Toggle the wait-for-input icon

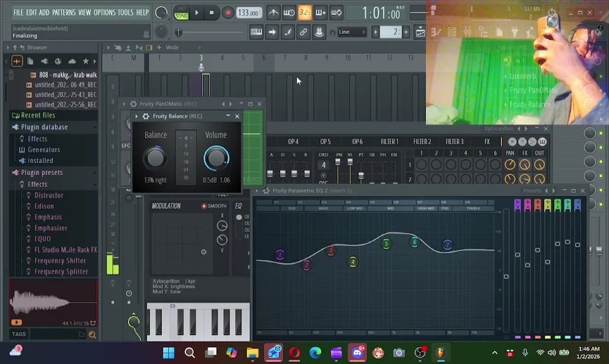coord(289,13)
